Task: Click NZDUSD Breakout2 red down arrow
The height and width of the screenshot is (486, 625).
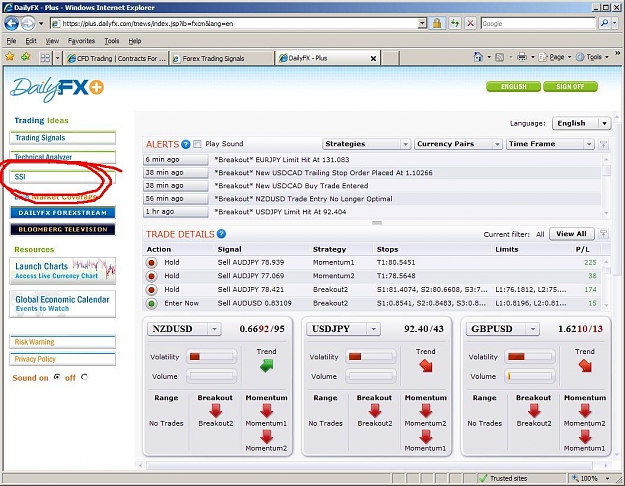Action: [x=216, y=411]
